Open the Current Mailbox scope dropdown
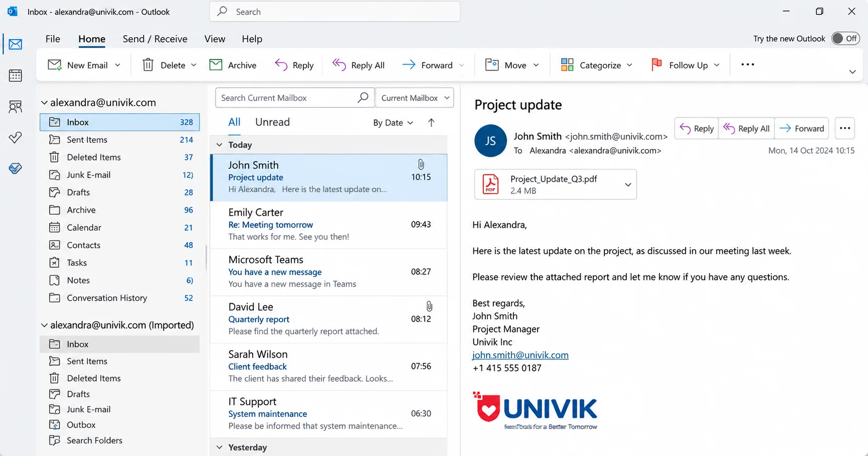The width and height of the screenshot is (868, 456). (415, 98)
